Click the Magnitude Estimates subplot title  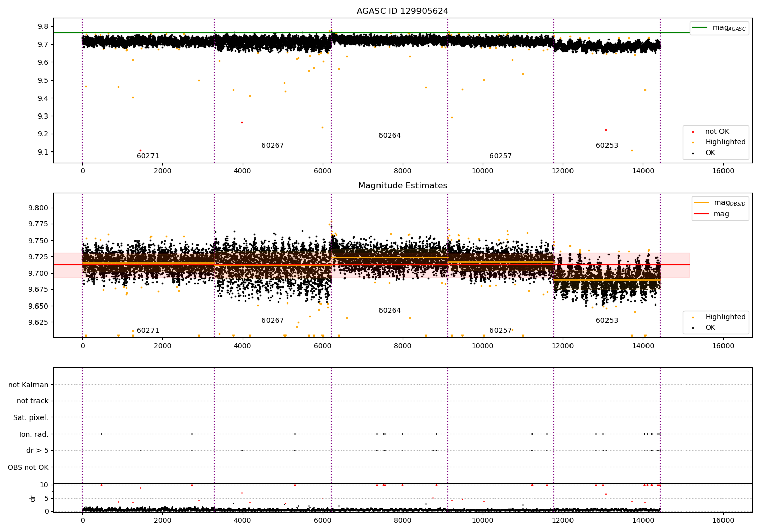(402, 186)
